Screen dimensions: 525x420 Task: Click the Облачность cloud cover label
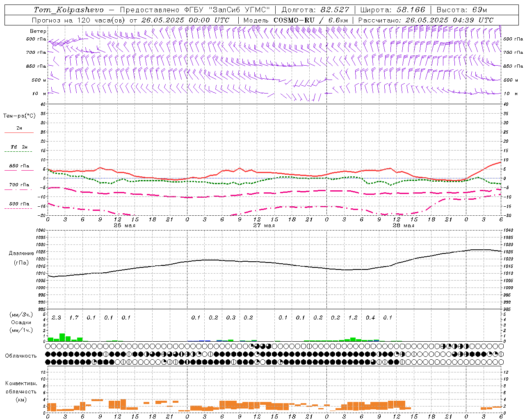21,356
